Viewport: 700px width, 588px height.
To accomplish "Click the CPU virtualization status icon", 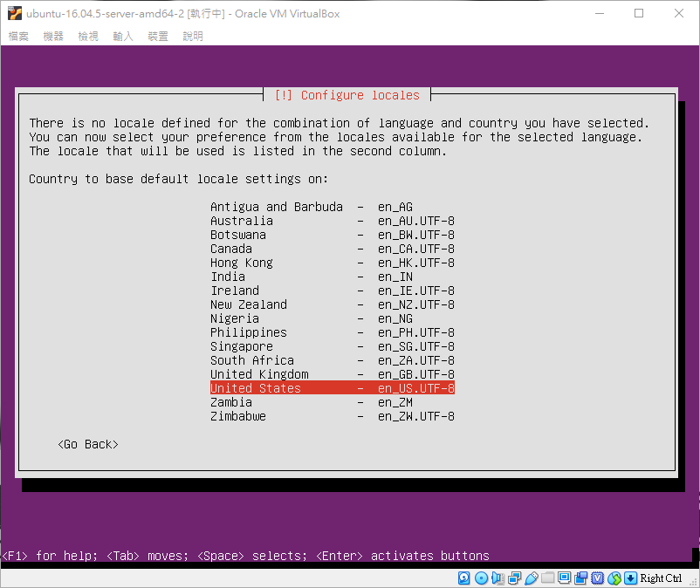I will click(597, 578).
